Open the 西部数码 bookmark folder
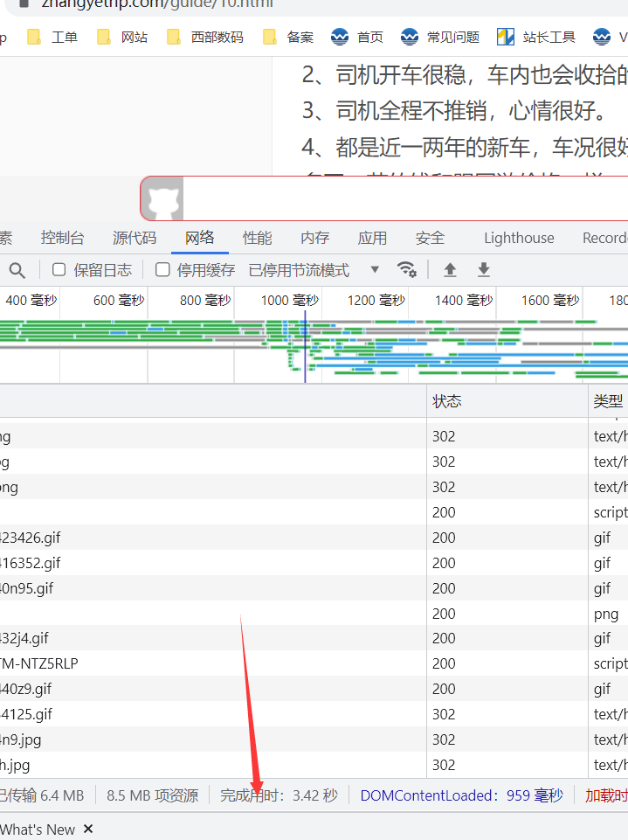The width and height of the screenshot is (628, 840). click(205, 37)
